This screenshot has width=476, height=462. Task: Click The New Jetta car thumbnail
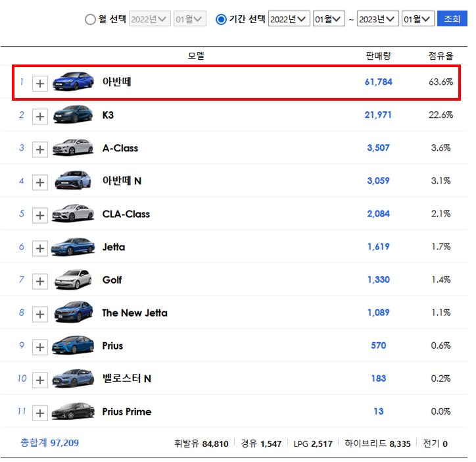coord(73,312)
